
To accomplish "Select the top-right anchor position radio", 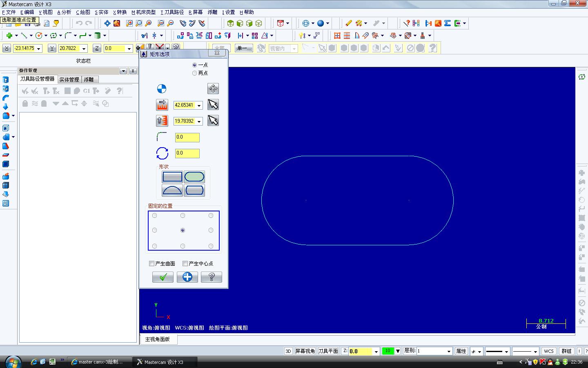I will coord(211,215).
